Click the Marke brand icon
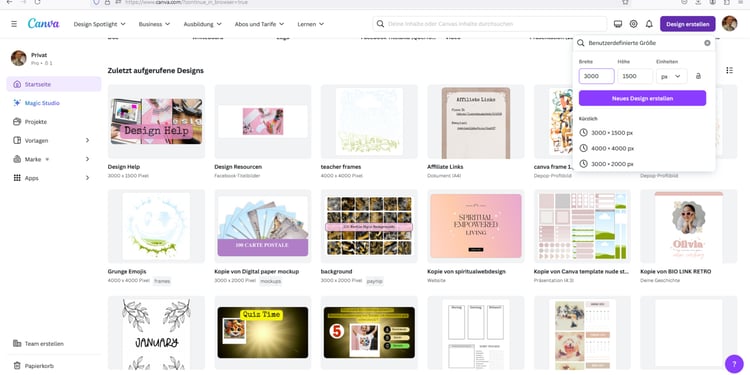The image size is (750, 375). coord(17,159)
